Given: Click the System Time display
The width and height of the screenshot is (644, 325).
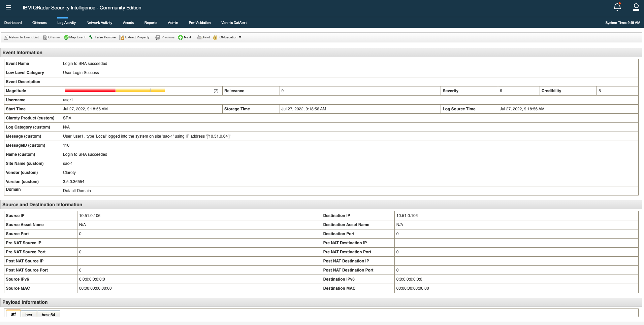Looking at the screenshot, I should 622,23.
